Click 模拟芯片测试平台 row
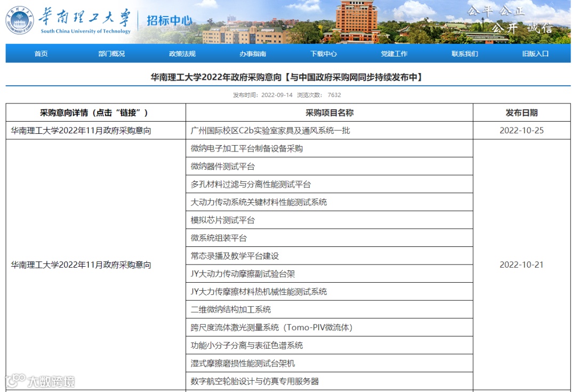The image size is (576, 392). pos(330,220)
